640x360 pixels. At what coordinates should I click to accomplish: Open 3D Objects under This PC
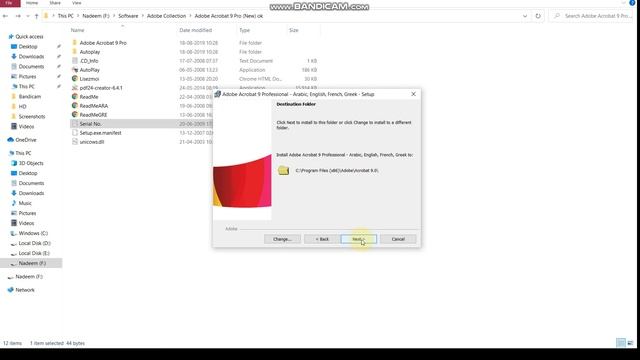pos(31,163)
